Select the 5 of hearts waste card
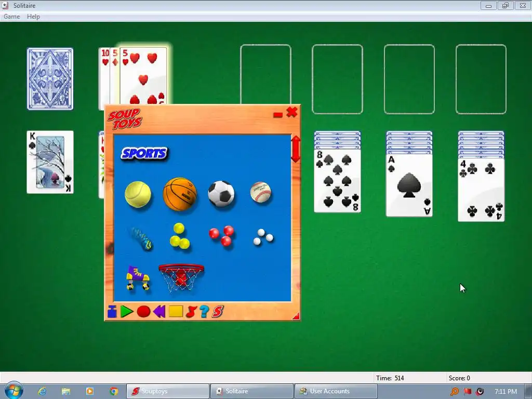This screenshot has width=532, height=399. coord(143,76)
